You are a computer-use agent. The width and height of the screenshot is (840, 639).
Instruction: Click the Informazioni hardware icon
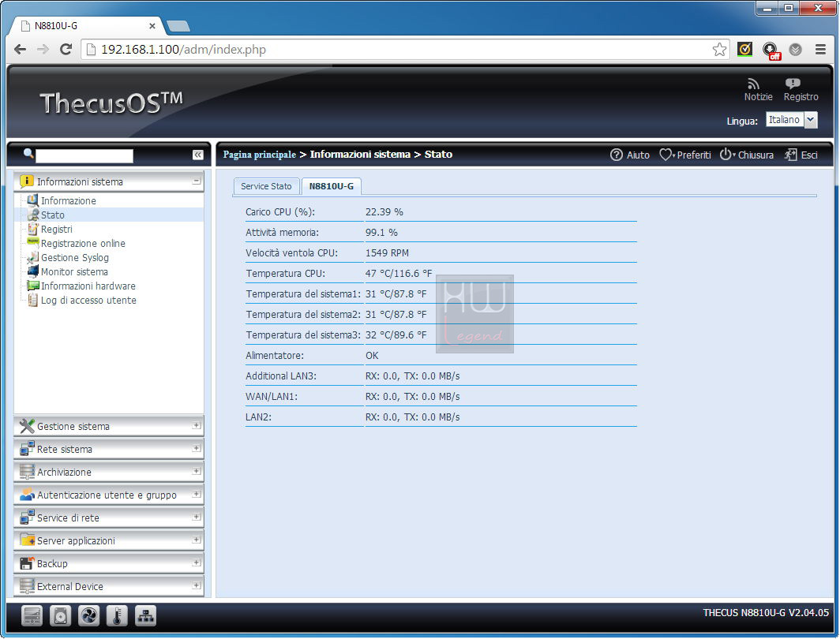(33, 286)
